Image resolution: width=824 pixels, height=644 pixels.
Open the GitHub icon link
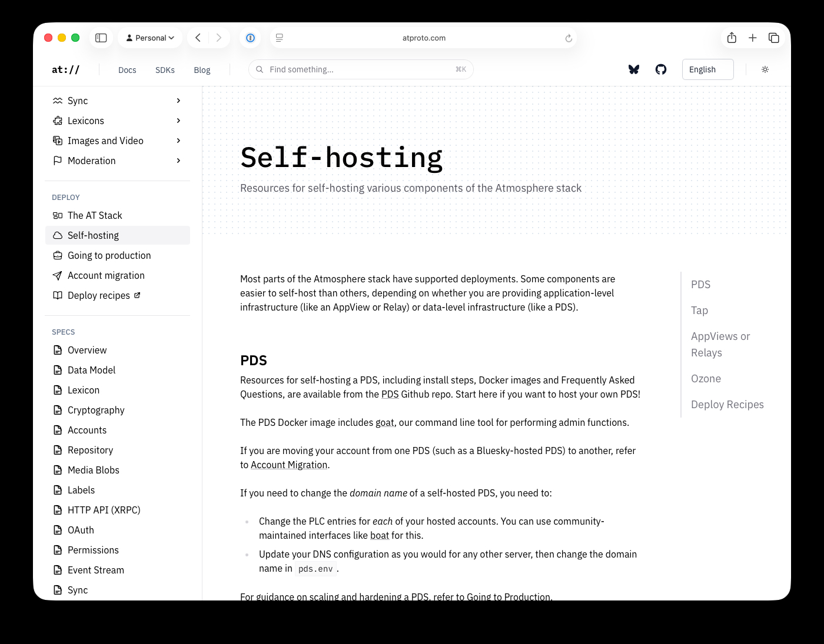661,69
